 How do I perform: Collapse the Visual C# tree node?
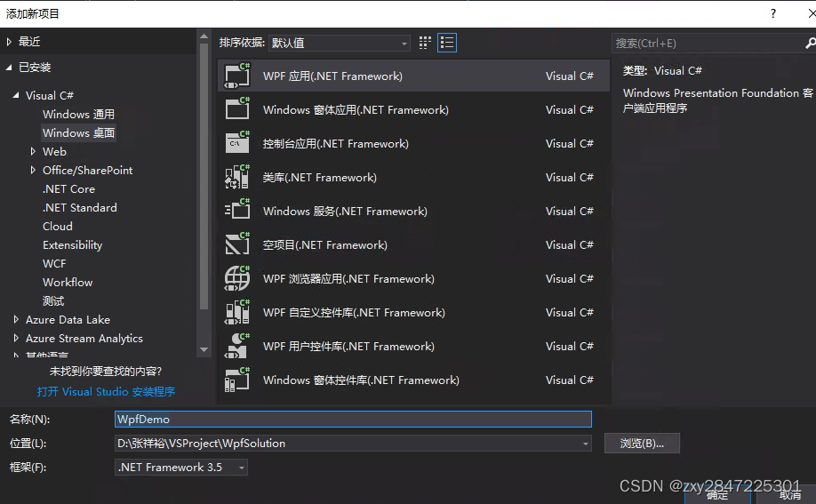(16, 95)
